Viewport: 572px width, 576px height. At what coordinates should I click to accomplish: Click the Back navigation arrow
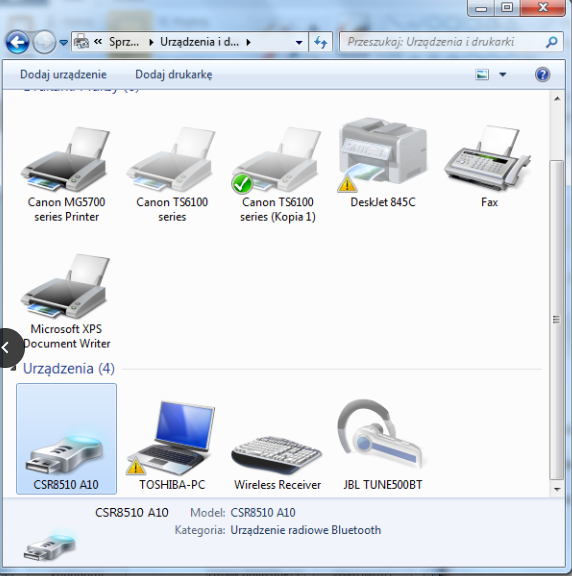tap(17, 42)
